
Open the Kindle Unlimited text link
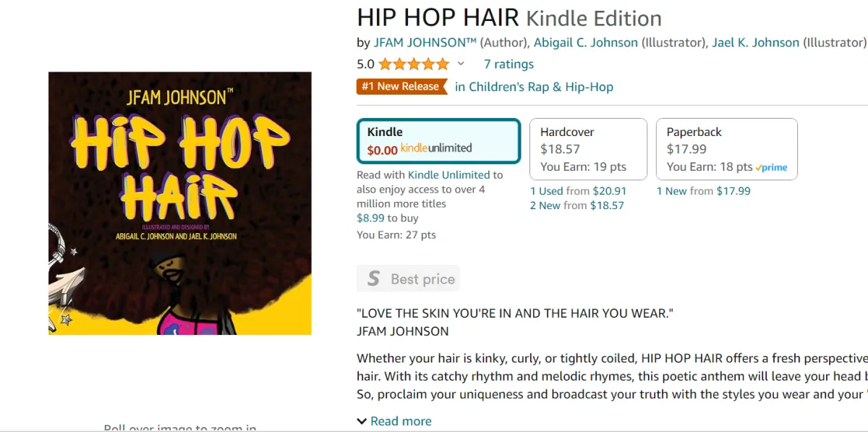point(448,174)
